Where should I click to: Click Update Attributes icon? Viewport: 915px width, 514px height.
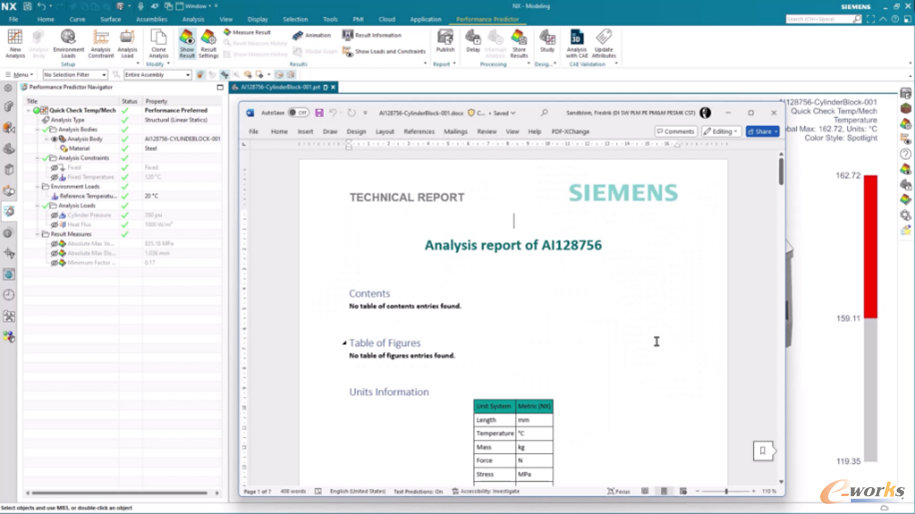click(603, 43)
